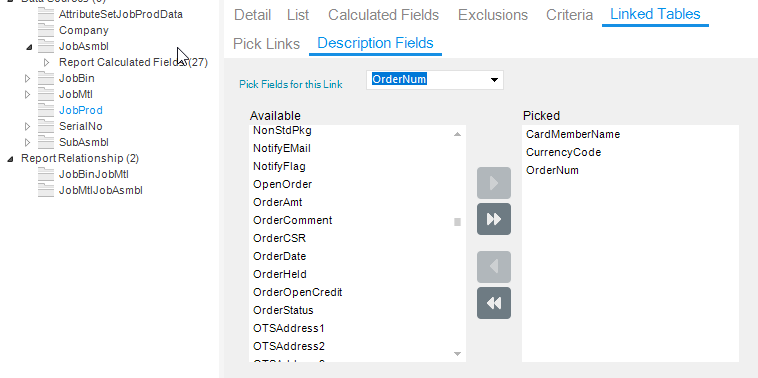This screenshot has height=378, width=758.
Task: Select the SerialNo tree item label
Action: (81, 126)
